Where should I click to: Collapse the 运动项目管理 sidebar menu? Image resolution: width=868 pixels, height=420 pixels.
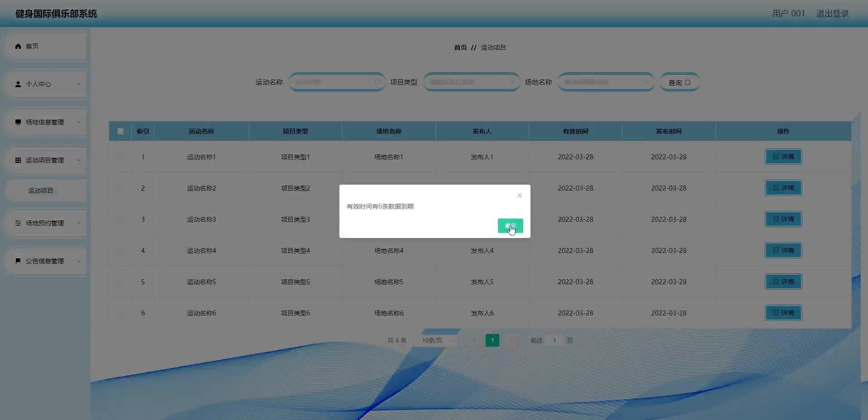point(45,160)
